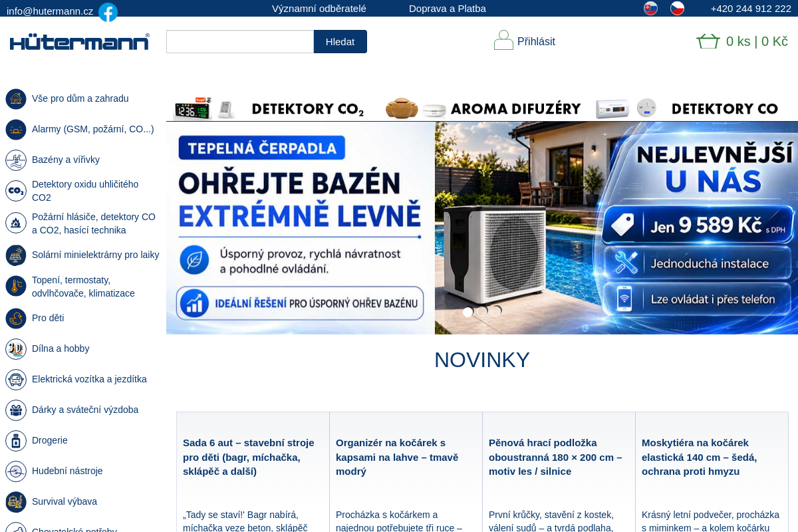Open Vše pro dům a zahradu category
The width and height of the screenshot is (798, 532).
80,98
